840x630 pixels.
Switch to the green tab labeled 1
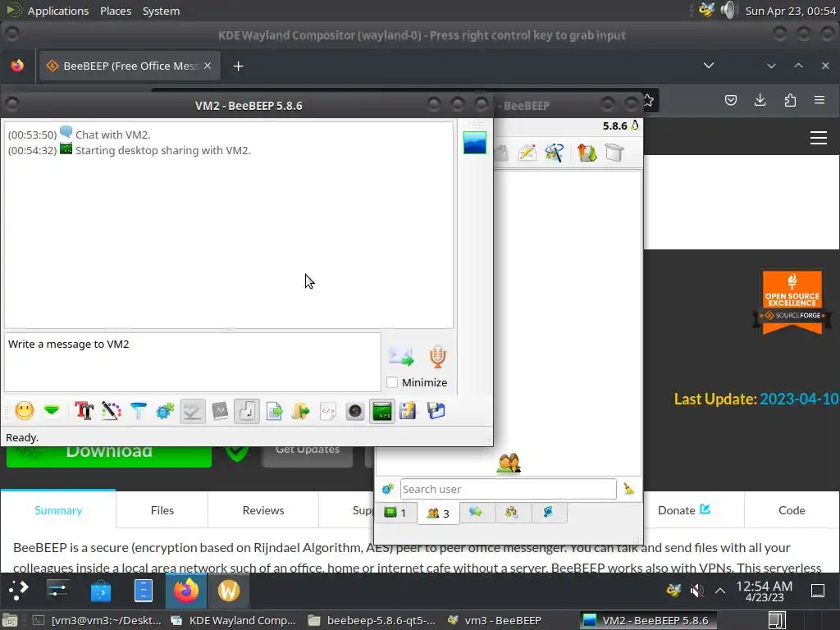point(395,513)
